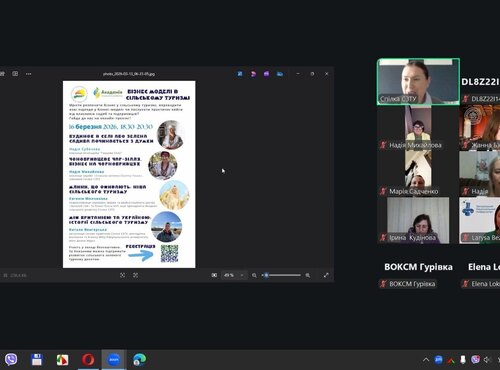Screen dimensions: 500x370
Task: Click the zoom out magnifier icon
Action: 254,275
